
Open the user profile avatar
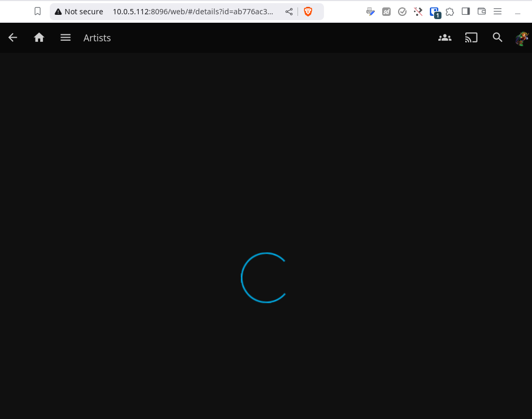(522, 38)
